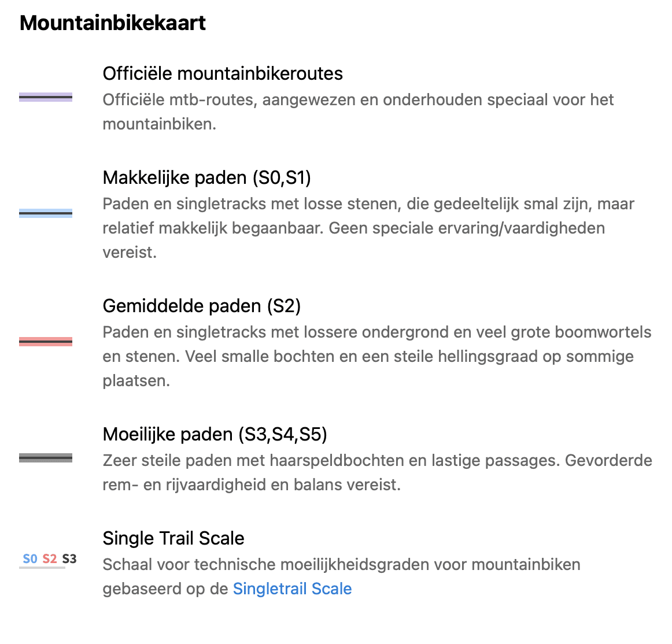The width and height of the screenshot is (672, 644).
Task: Click the black S3 label in scale icon
Action: pyautogui.click(x=69, y=559)
